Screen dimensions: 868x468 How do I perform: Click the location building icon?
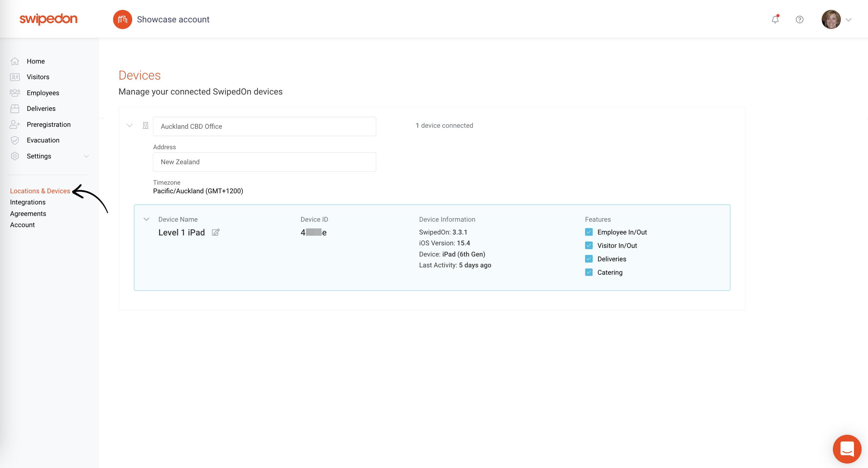point(146,126)
